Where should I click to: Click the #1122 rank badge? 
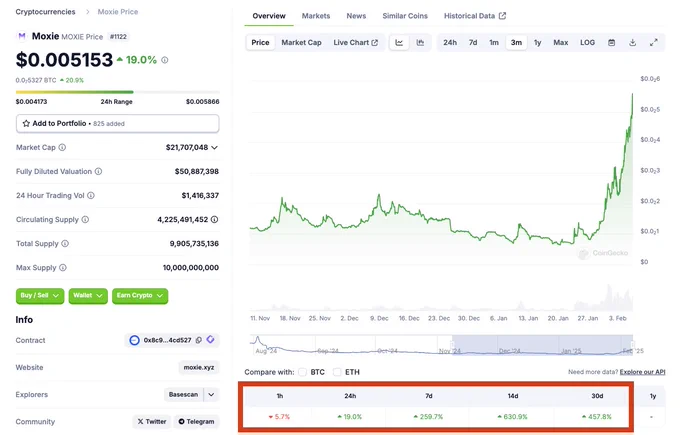point(118,37)
